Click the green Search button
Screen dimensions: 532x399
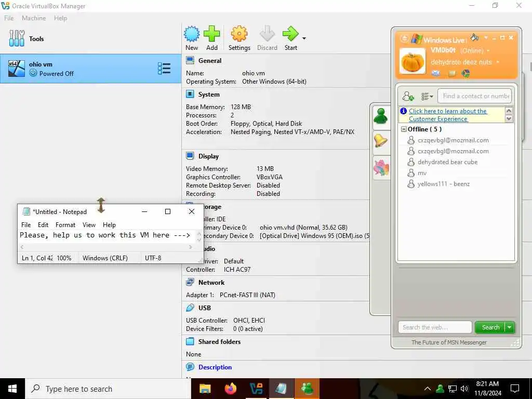[x=490, y=327]
